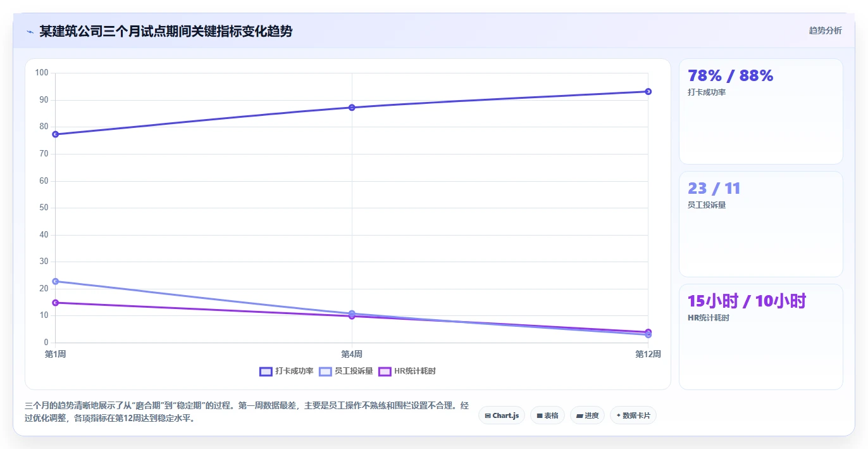Click the 50 y-axis label

44,208
